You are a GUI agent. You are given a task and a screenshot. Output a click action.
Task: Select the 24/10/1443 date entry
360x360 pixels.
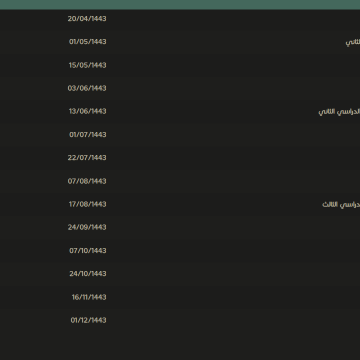tap(88, 273)
